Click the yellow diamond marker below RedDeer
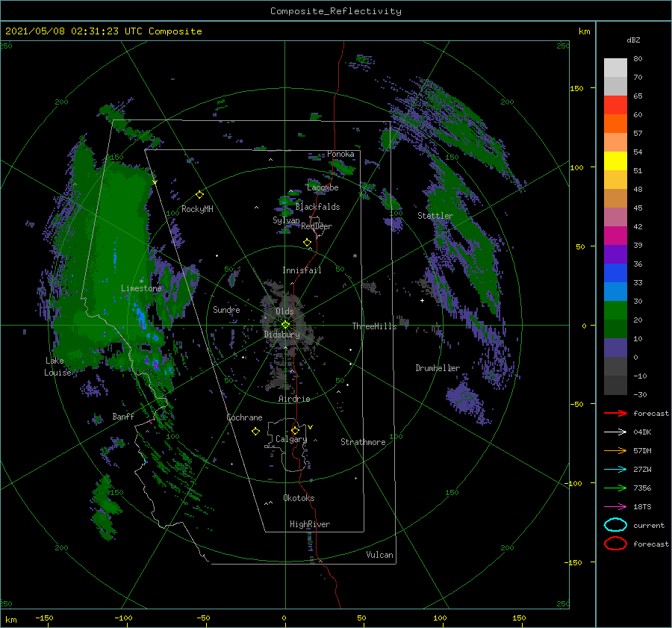The height and width of the screenshot is (628, 672). point(308,243)
